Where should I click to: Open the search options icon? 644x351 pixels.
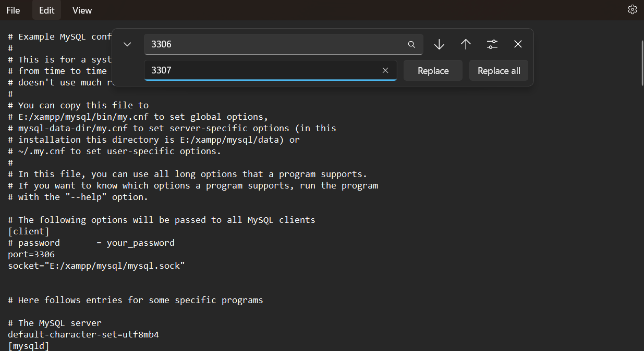pos(492,45)
